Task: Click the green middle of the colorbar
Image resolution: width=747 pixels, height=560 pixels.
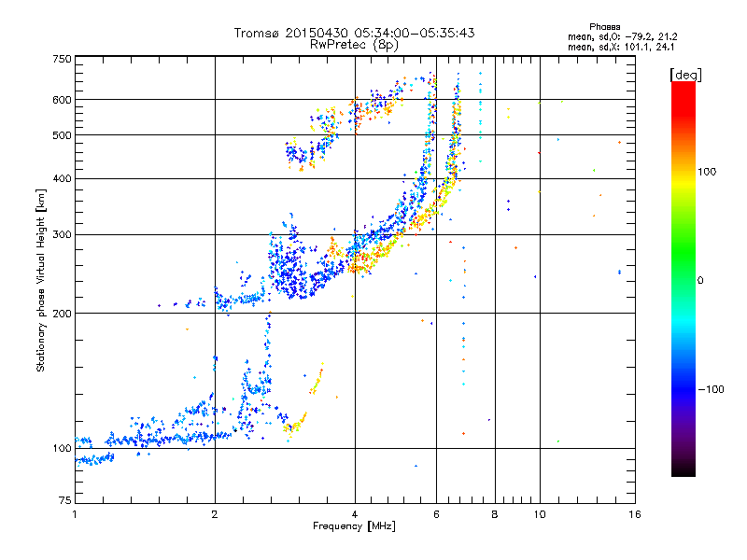Action: click(x=684, y=258)
